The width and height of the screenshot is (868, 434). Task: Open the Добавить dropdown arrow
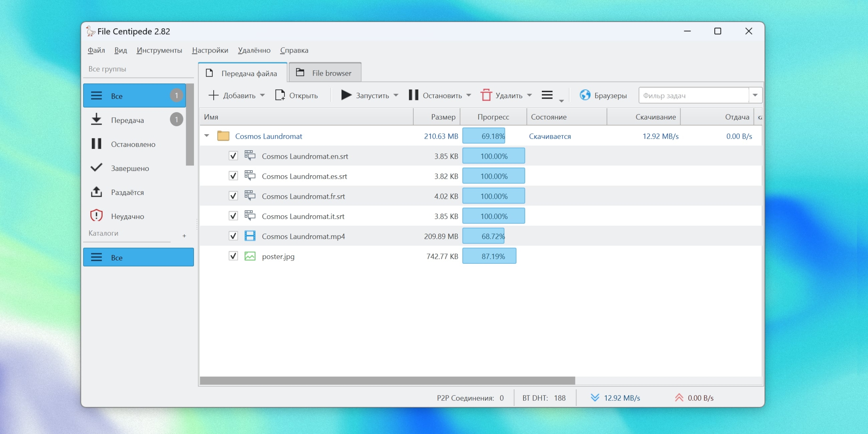[x=262, y=95]
